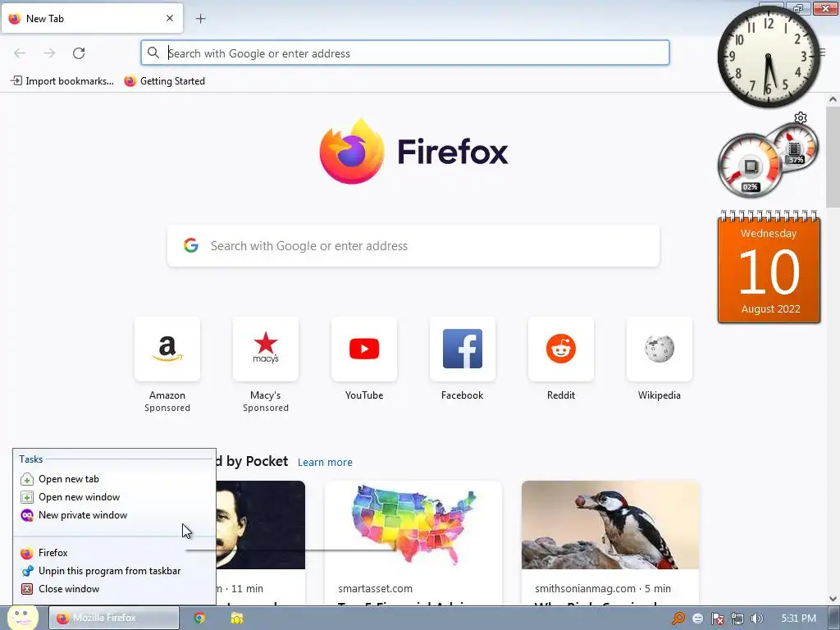This screenshot has width=840, height=630.
Task: Go forward using the forward arrow
Action: tap(49, 53)
